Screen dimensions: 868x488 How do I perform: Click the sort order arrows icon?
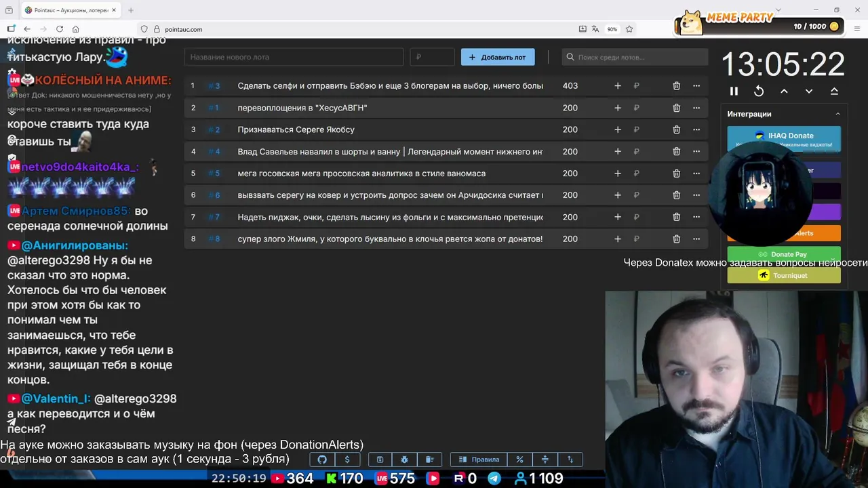(570, 460)
